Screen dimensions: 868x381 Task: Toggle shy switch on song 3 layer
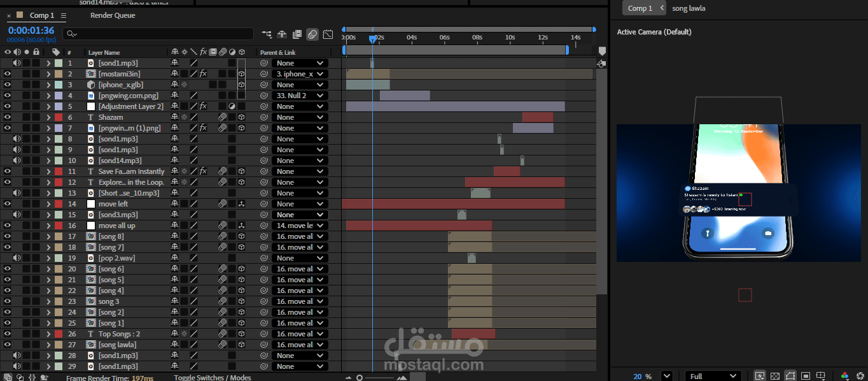point(174,301)
